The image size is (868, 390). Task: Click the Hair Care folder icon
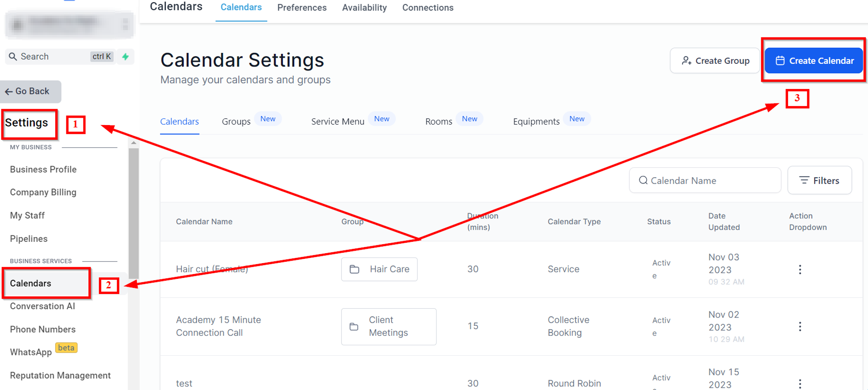[x=355, y=269]
